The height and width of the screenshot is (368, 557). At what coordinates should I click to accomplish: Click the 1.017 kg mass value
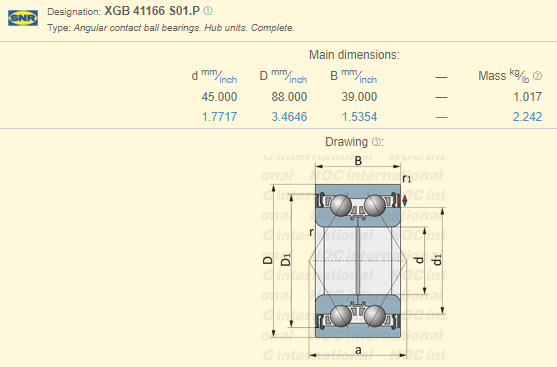coord(527,97)
